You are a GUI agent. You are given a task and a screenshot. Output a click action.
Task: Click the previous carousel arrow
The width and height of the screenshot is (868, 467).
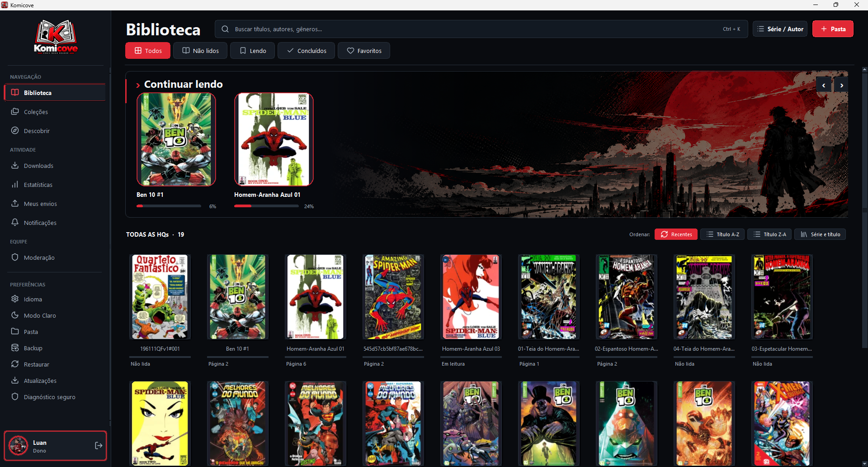pyautogui.click(x=824, y=85)
